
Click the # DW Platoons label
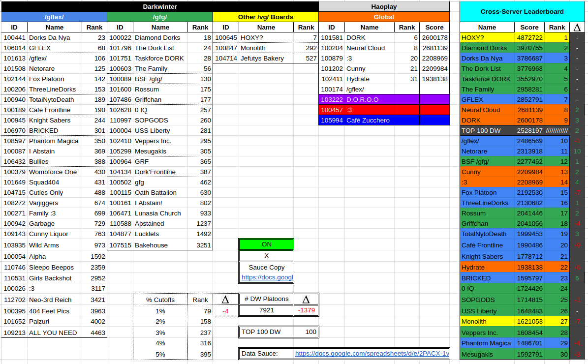coord(266,299)
